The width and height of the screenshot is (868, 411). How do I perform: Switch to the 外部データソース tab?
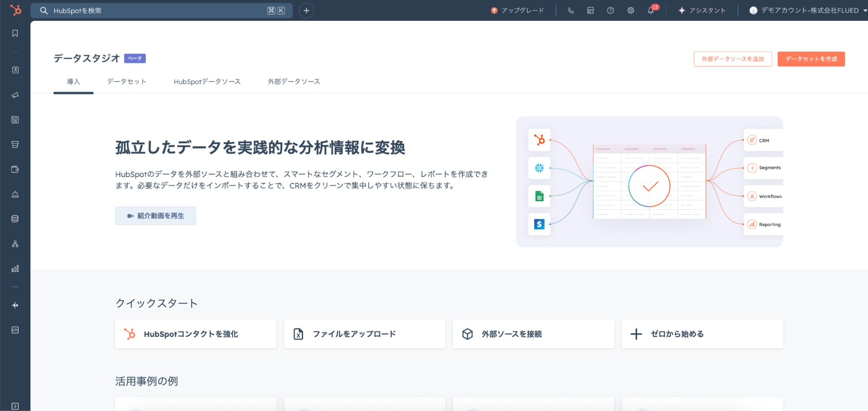pyautogui.click(x=294, y=82)
